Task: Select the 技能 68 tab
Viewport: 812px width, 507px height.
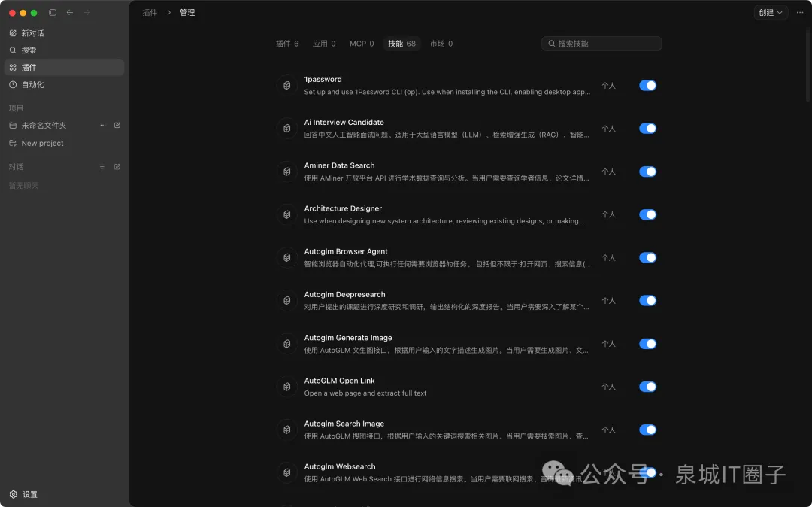Action: point(401,44)
